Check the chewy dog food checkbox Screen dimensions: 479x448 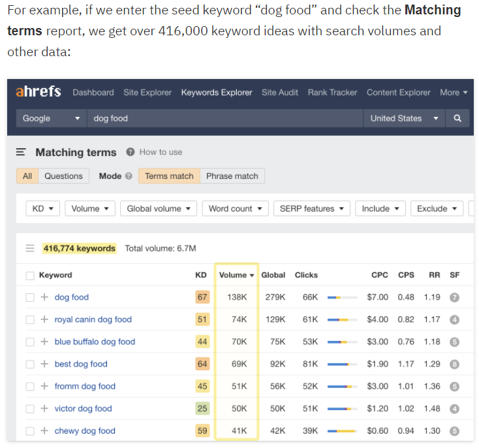pos(30,431)
